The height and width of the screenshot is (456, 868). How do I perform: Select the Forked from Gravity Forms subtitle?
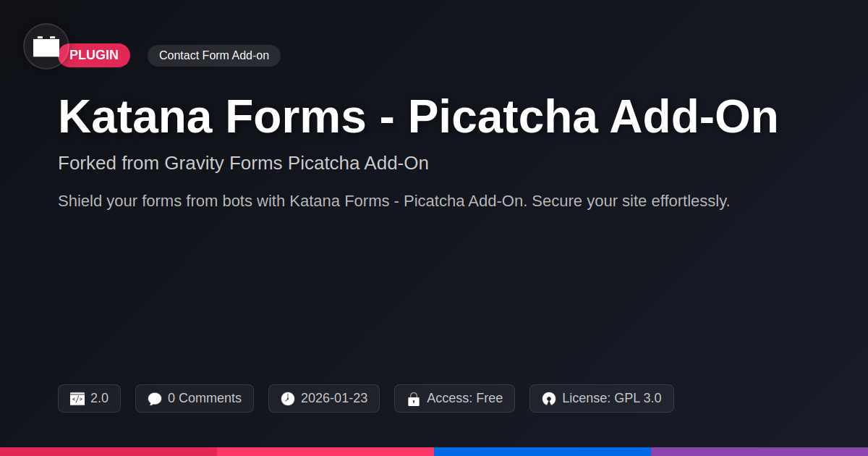pos(243,164)
